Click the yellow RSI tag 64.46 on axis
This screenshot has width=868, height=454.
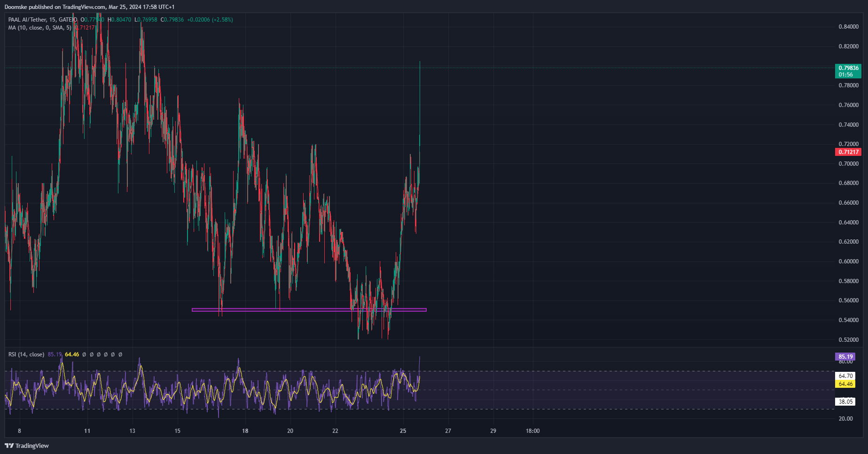[845, 384]
